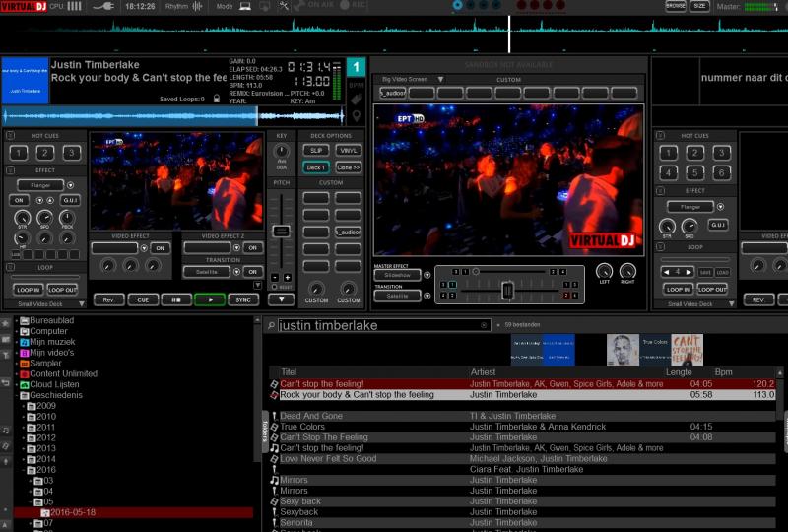Click the master LEFT knob

pos(604,272)
